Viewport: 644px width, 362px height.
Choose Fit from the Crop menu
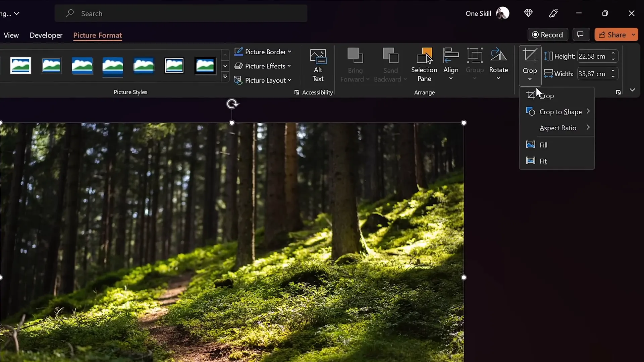click(x=557, y=161)
